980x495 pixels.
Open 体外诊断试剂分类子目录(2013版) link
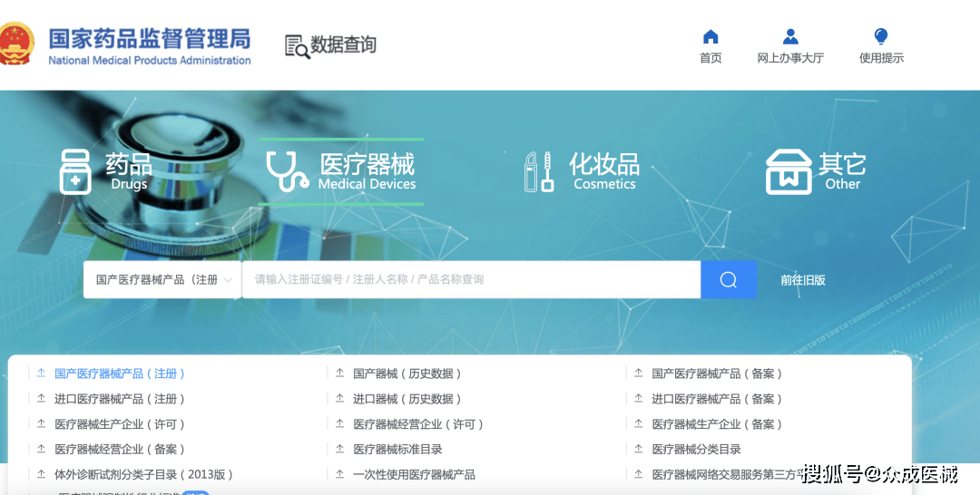(143, 474)
